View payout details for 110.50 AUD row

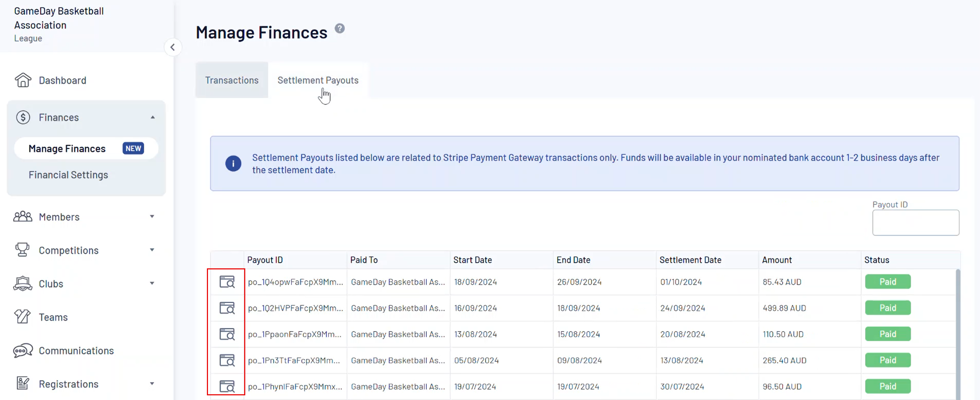pyautogui.click(x=227, y=334)
